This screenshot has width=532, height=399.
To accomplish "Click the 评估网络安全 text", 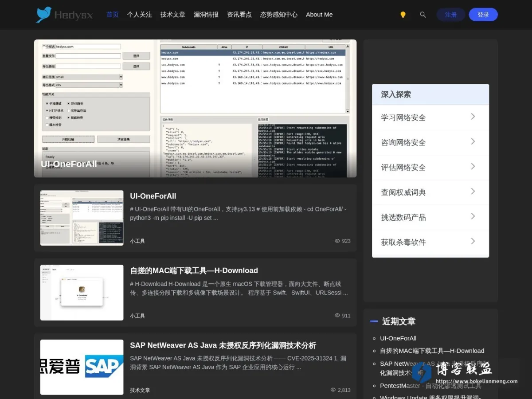I will pos(403,167).
